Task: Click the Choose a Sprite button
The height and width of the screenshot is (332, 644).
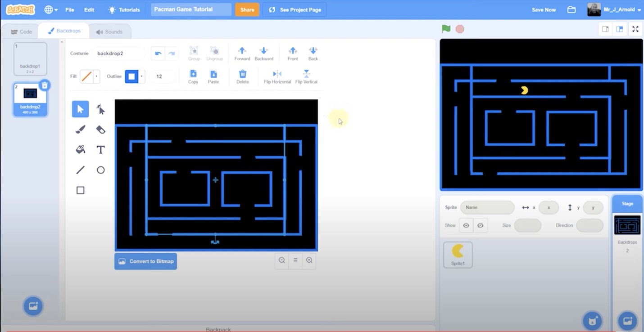Action: pos(593,321)
